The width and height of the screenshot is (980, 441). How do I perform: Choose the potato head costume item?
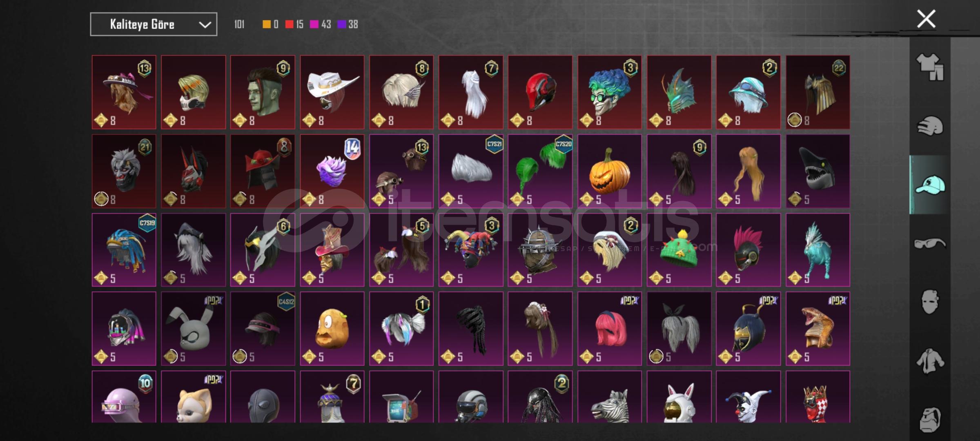click(332, 328)
